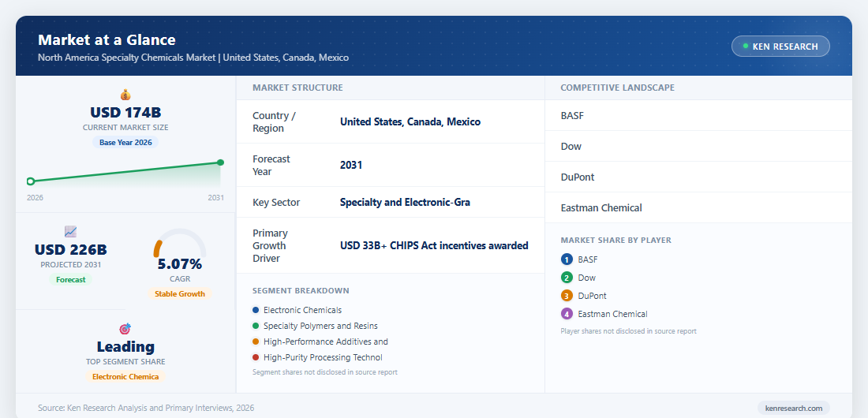Viewport: 868px width, 418px height.
Task: Click 'Player shares not disclosed' note
Action: (628, 331)
